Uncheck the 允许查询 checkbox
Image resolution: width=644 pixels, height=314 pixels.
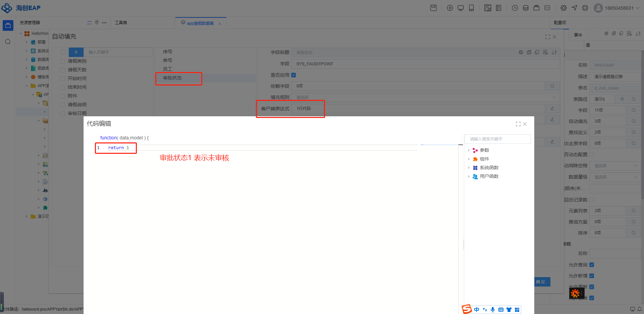[592, 265]
